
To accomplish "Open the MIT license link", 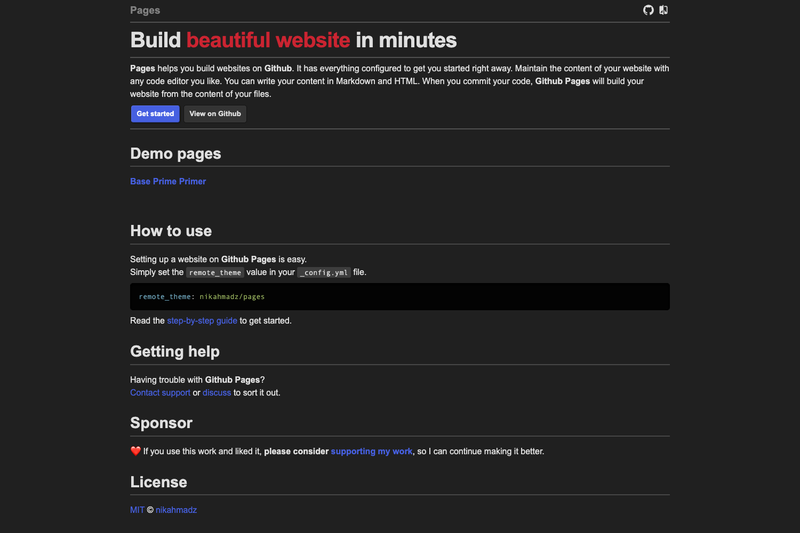I will (137, 510).
